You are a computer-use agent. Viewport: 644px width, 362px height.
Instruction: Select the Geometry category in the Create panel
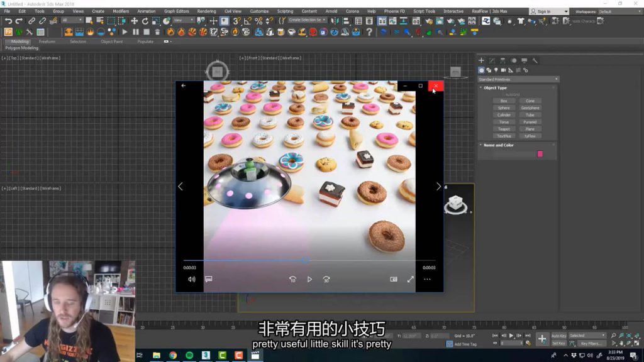[x=481, y=70]
